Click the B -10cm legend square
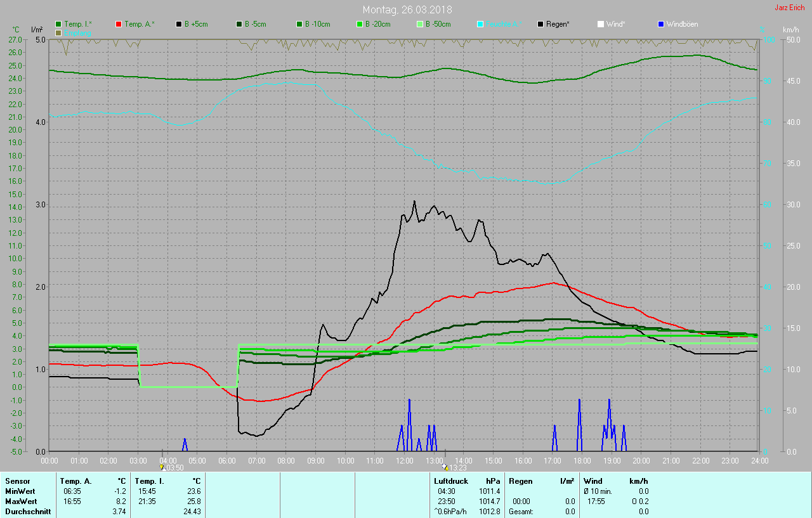Image resolution: width=812 pixels, height=518 pixels. (299, 24)
